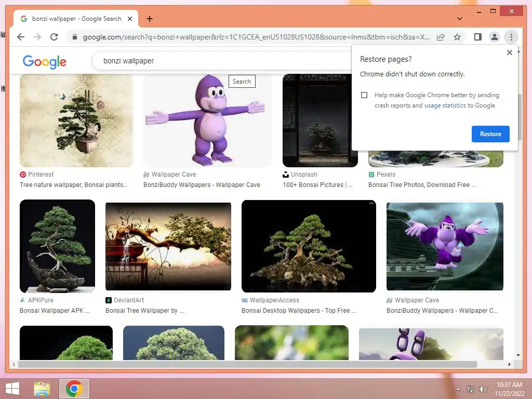Open DeviantArt bonsai tree image

click(168, 246)
